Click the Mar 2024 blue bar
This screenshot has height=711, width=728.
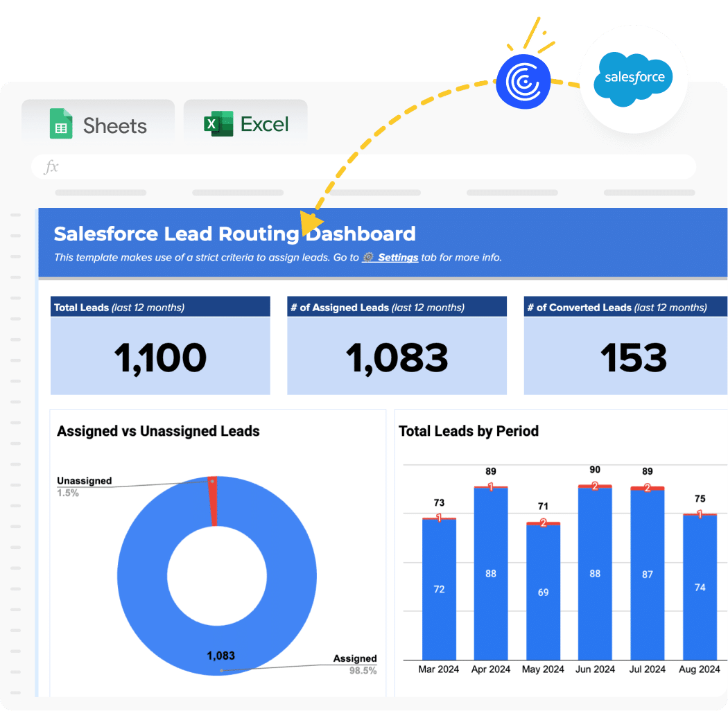439,590
